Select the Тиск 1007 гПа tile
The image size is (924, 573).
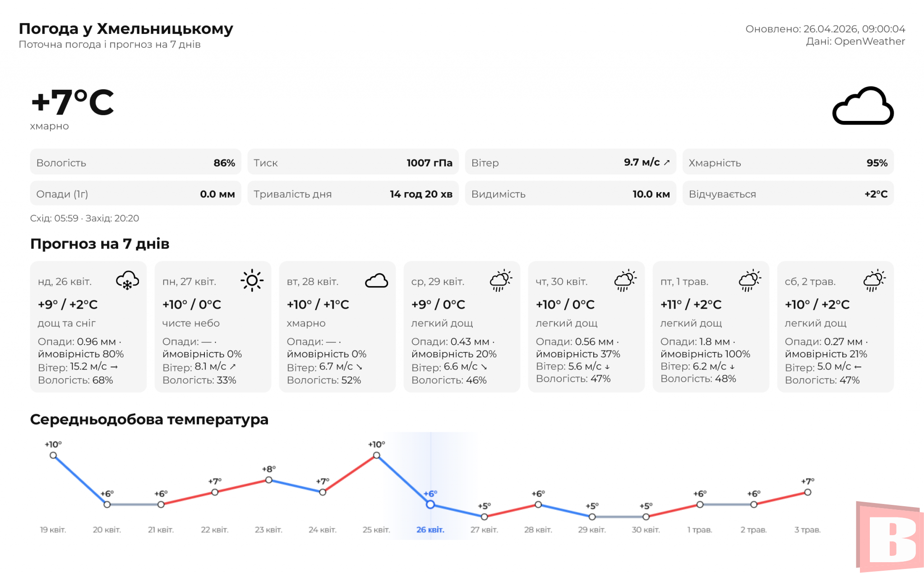pos(353,162)
